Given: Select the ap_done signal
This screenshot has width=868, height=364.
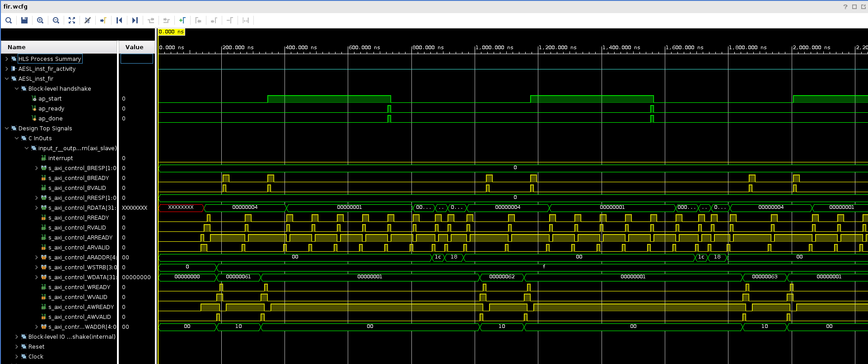Looking at the screenshot, I should coord(50,119).
